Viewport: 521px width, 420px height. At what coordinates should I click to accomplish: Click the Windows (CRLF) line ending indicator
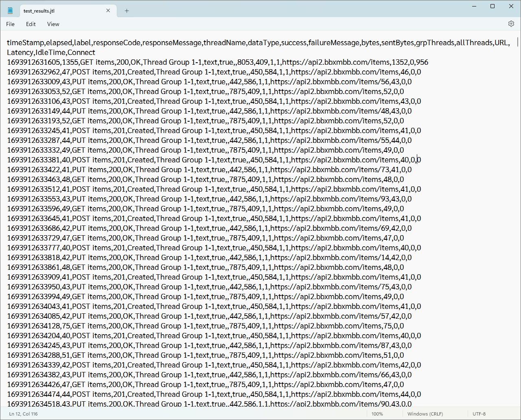(425, 414)
